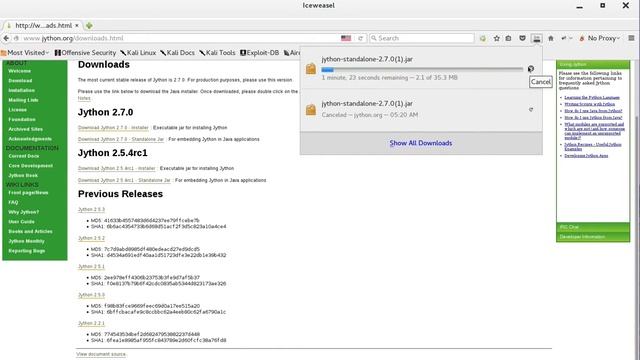Retry the canceled jython-standalone download

tap(531, 109)
